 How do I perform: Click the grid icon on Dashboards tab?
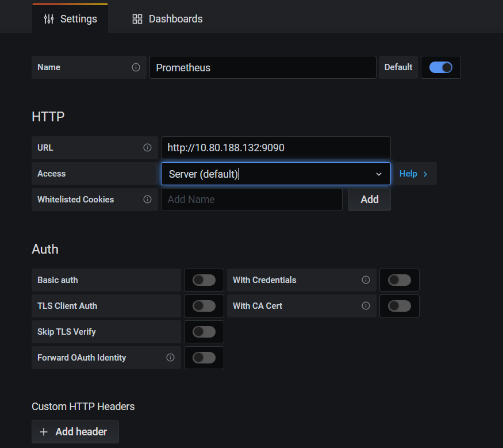pyautogui.click(x=137, y=19)
